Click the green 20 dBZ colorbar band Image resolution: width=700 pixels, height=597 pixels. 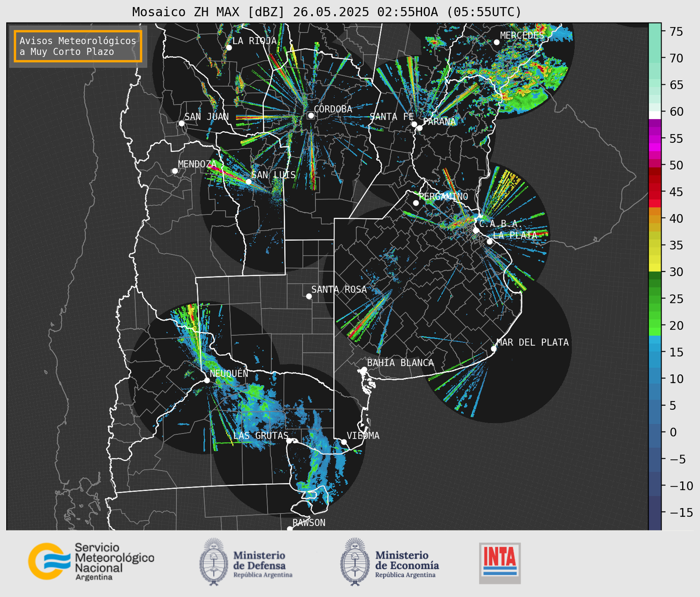pos(655,323)
